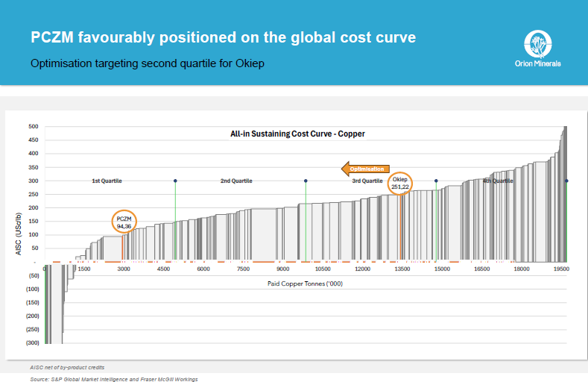Viewport: 588px width, 382px height.
Task: Click the (200) negative axis value
Action: pyautogui.click(x=33, y=316)
